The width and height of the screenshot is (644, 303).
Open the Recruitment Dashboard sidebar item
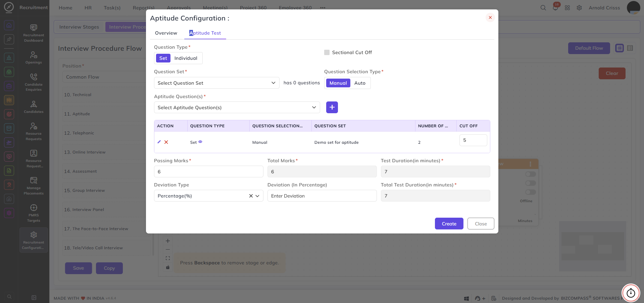click(34, 33)
